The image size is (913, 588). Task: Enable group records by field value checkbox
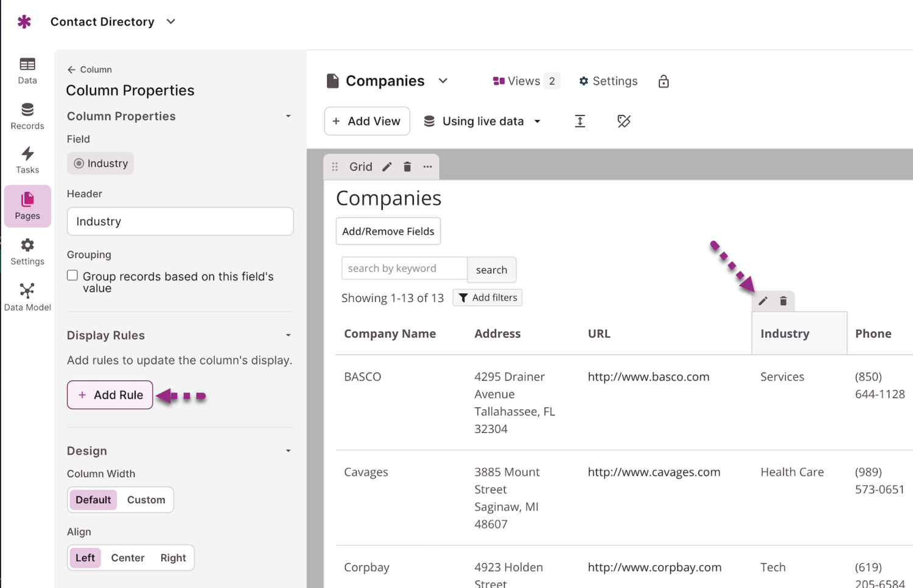(72, 276)
